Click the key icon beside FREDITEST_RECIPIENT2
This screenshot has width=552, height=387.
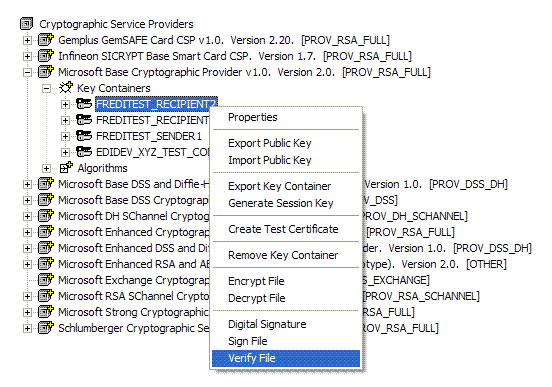click(84, 104)
